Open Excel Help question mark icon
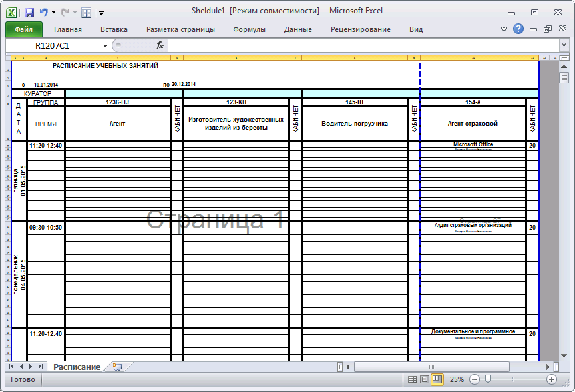 pos(518,29)
